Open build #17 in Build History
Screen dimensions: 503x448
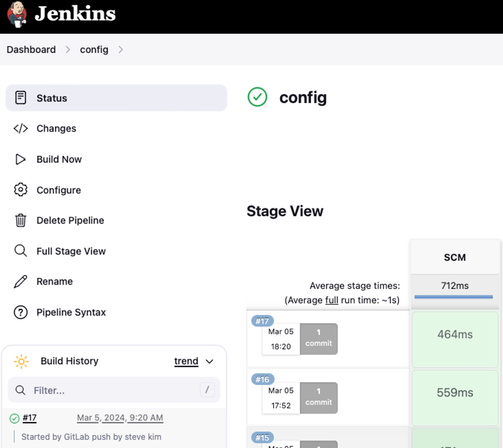[30, 418]
